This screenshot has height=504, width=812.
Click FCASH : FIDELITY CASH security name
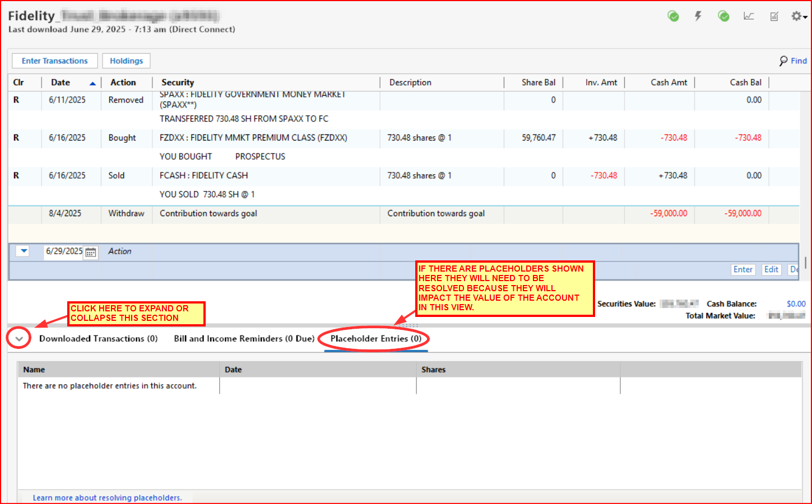203,176
